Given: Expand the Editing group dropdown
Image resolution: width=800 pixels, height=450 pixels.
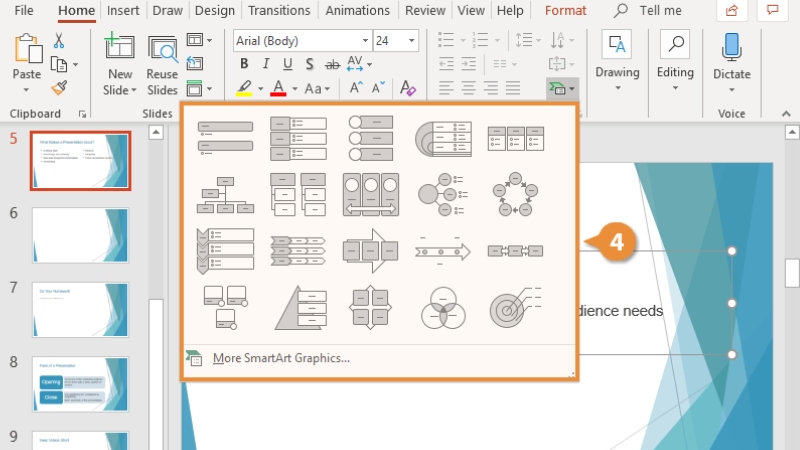Looking at the screenshot, I should [675, 88].
